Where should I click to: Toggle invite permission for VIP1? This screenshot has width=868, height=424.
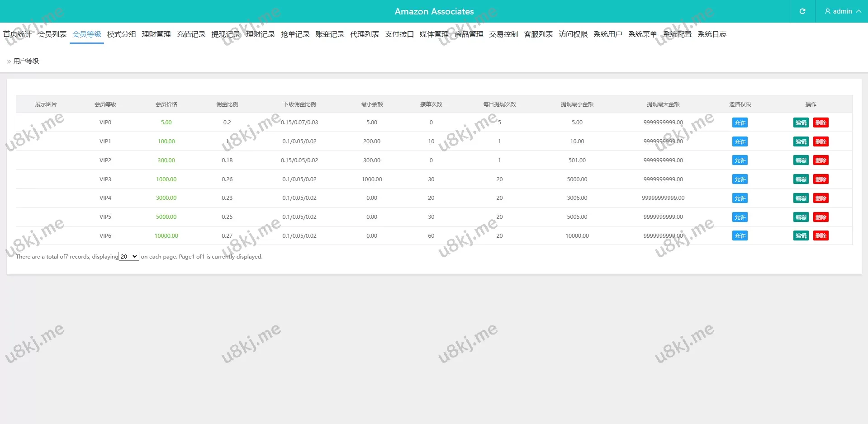[740, 142]
